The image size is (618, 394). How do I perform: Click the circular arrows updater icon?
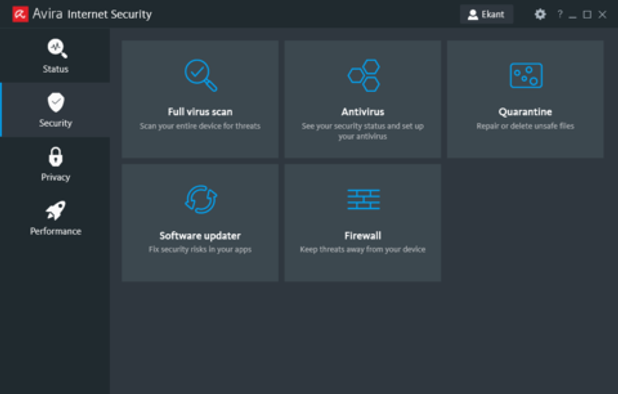click(201, 199)
